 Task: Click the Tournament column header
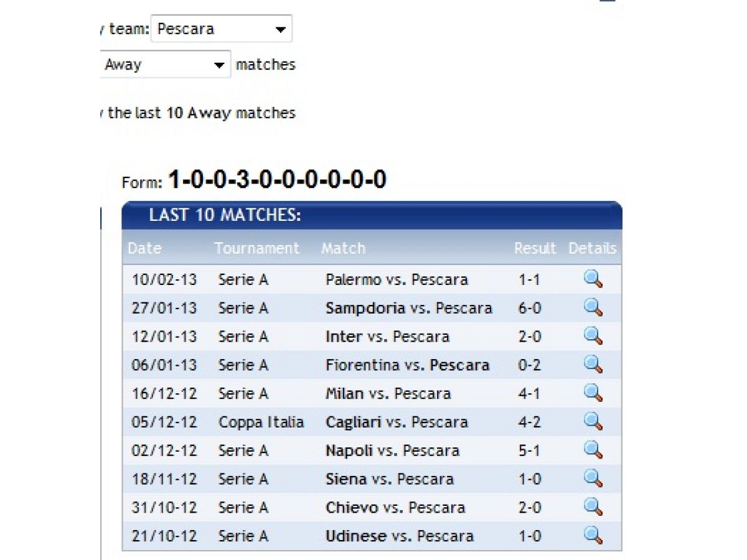pyautogui.click(x=256, y=248)
